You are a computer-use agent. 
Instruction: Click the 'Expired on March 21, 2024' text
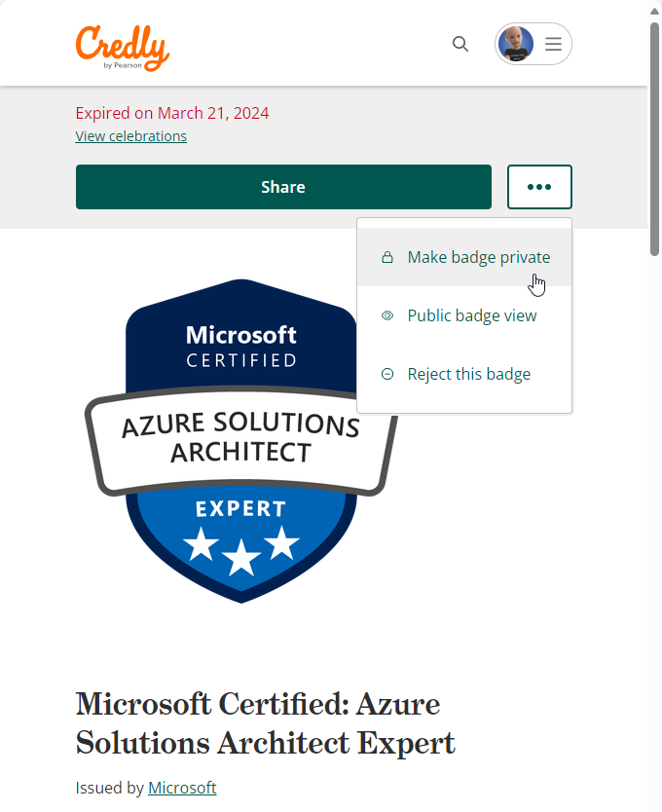point(172,113)
